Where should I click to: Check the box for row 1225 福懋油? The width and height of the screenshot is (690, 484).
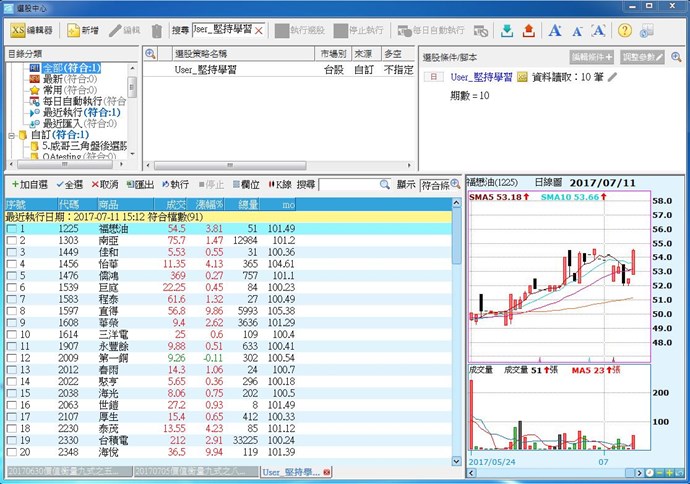point(11,229)
